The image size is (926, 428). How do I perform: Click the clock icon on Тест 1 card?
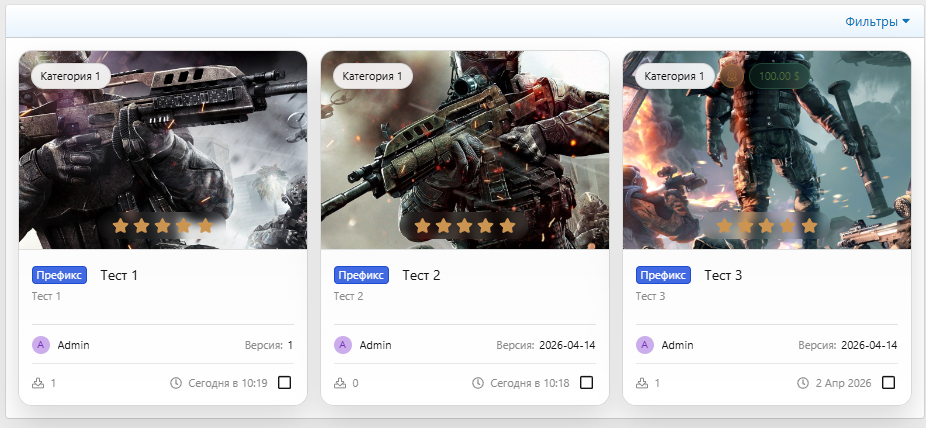pyautogui.click(x=175, y=383)
